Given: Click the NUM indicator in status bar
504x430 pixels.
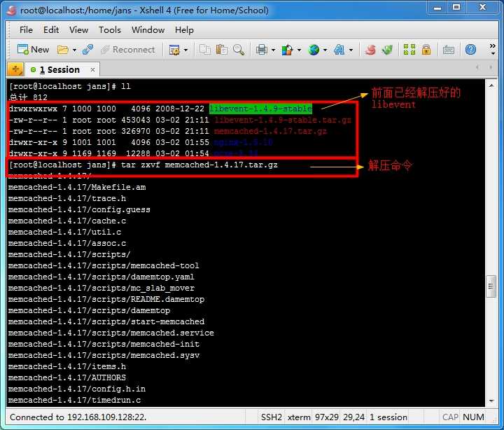Looking at the screenshot, I should click(x=473, y=417).
